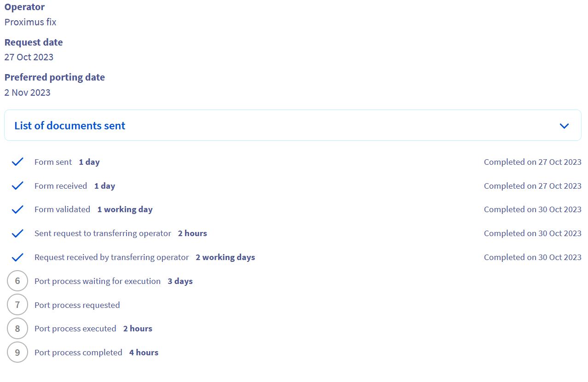
Task: Click the request date 27 Oct 2023
Action: (29, 57)
